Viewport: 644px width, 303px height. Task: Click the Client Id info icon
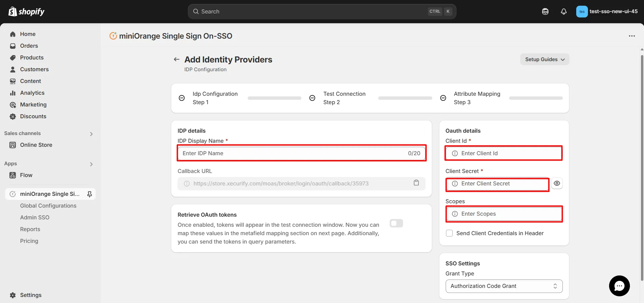click(x=455, y=153)
